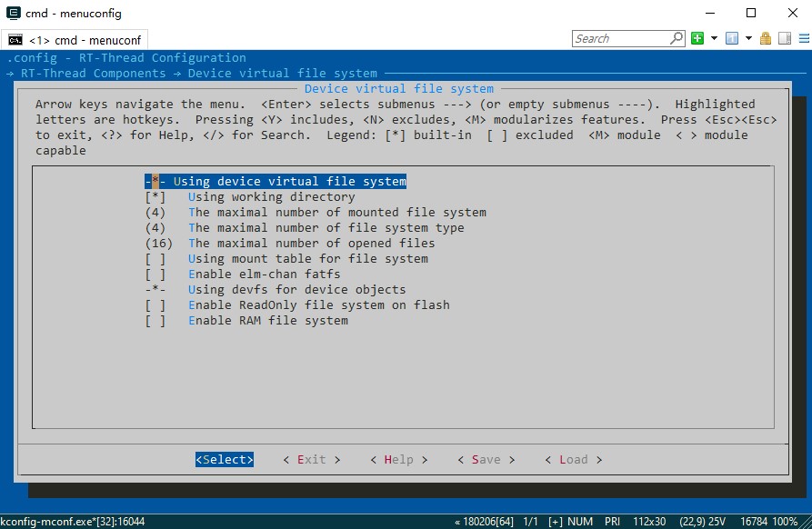Click the console icon on the menuconf tab
Viewport: 812px width, 529px height.
click(x=15, y=40)
